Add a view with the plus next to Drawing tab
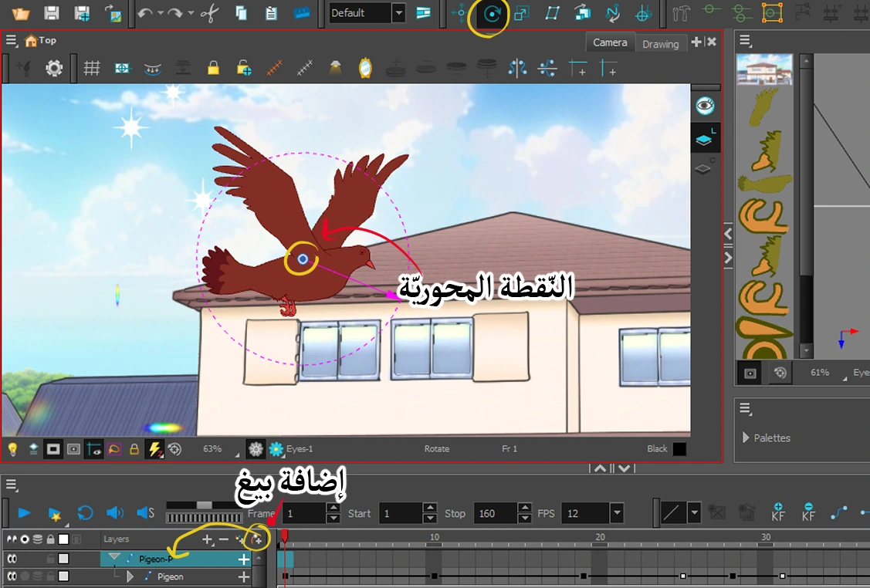 coord(696,42)
